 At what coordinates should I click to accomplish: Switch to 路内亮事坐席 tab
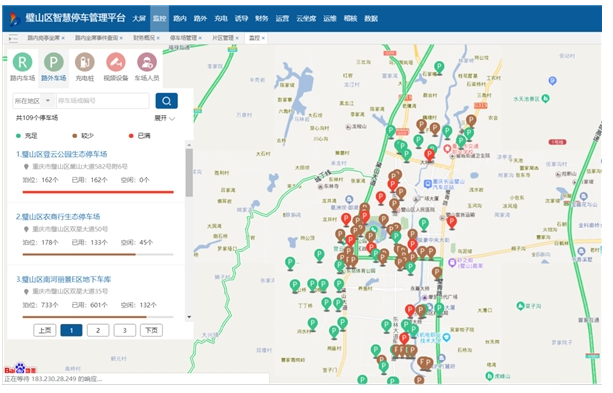click(43, 38)
